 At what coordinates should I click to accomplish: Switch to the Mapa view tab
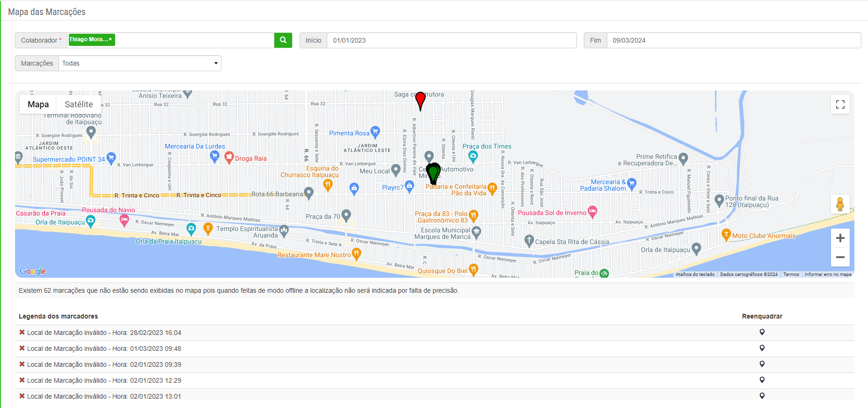(x=38, y=104)
